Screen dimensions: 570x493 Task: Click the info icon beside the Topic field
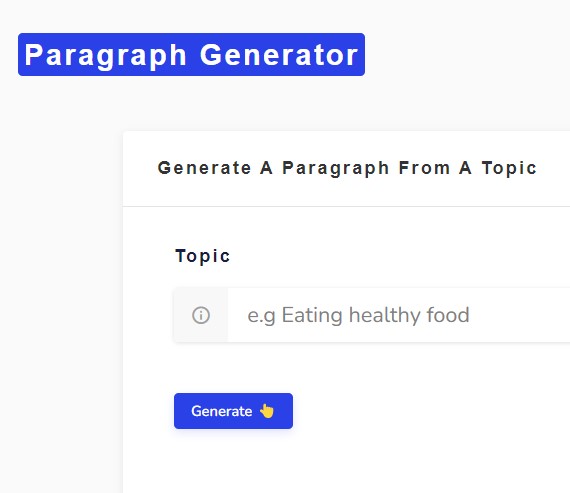click(x=201, y=315)
